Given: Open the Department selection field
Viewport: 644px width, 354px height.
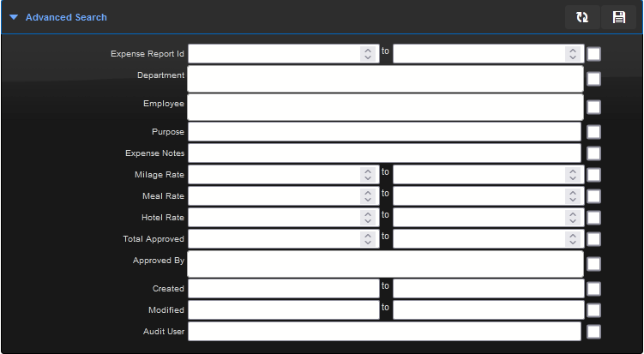Looking at the screenshot, I should [385, 79].
